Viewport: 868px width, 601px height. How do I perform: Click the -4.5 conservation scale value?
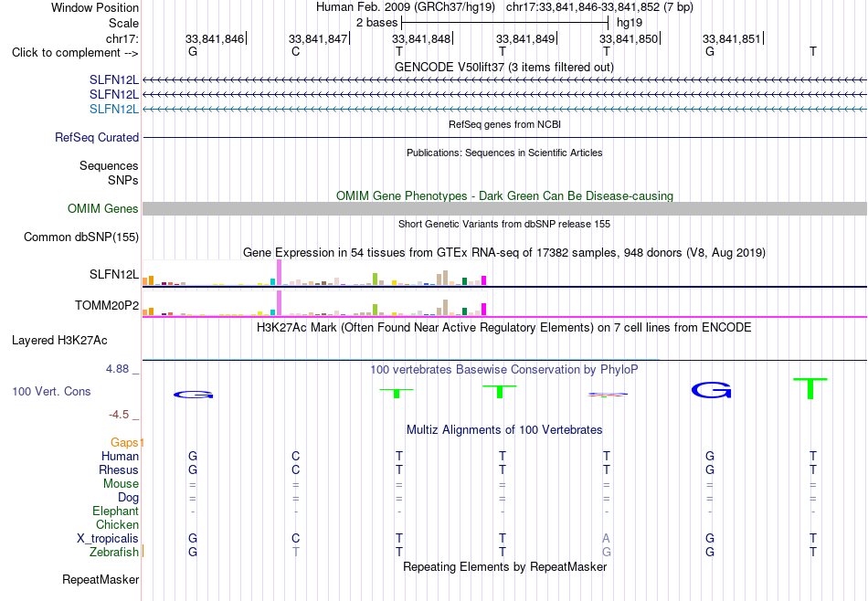point(119,415)
